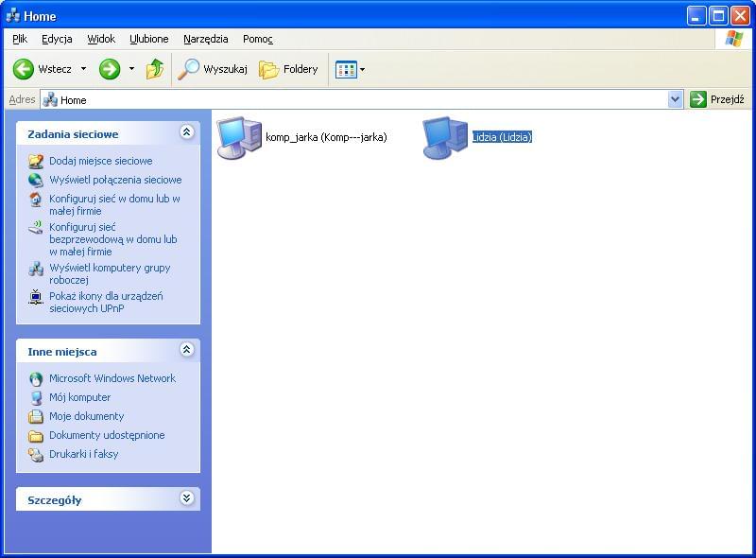Close the Home window
The image size is (756, 558).
pos(740,16)
